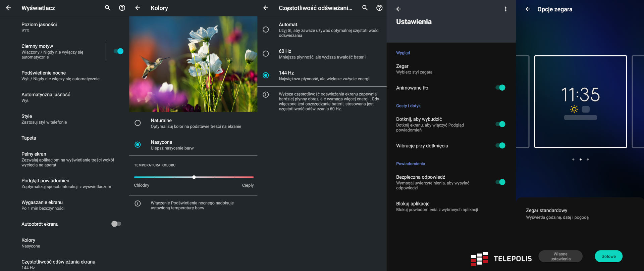Go back from the Kolory screen

point(138,8)
